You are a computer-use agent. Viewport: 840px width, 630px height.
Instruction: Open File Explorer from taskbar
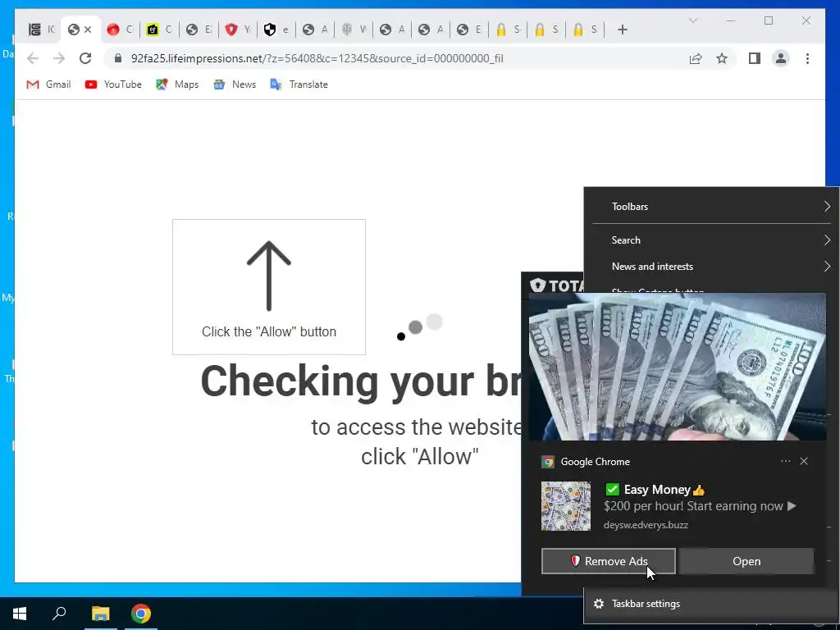coord(100,614)
